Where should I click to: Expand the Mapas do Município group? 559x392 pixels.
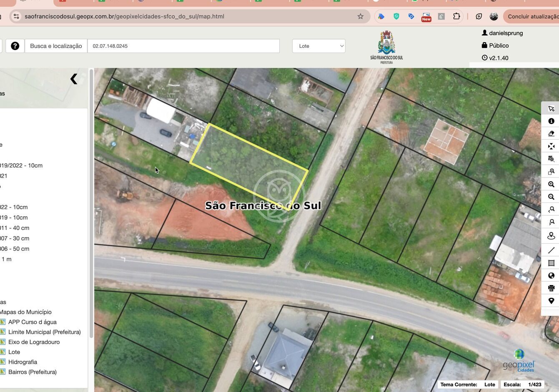(26, 312)
